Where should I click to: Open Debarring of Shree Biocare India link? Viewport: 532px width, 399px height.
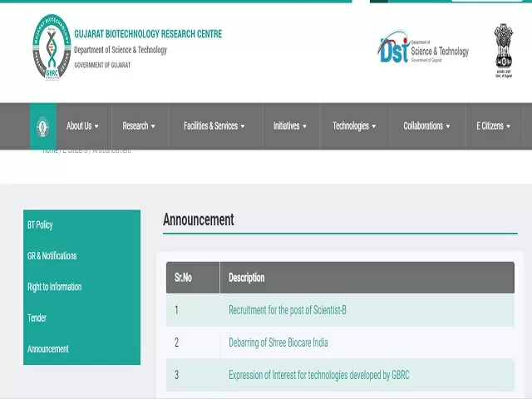pyautogui.click(x=278, y=342)
